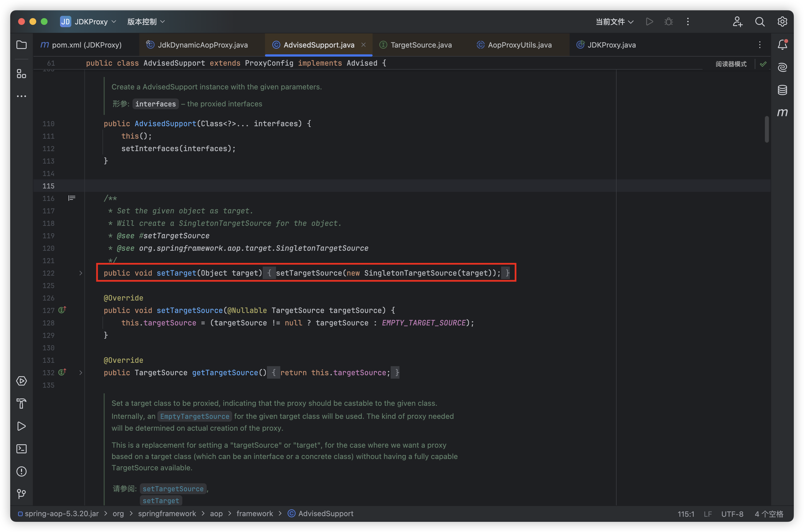
Task: Open the Problems tool window icon
Action: click(22, 471)
